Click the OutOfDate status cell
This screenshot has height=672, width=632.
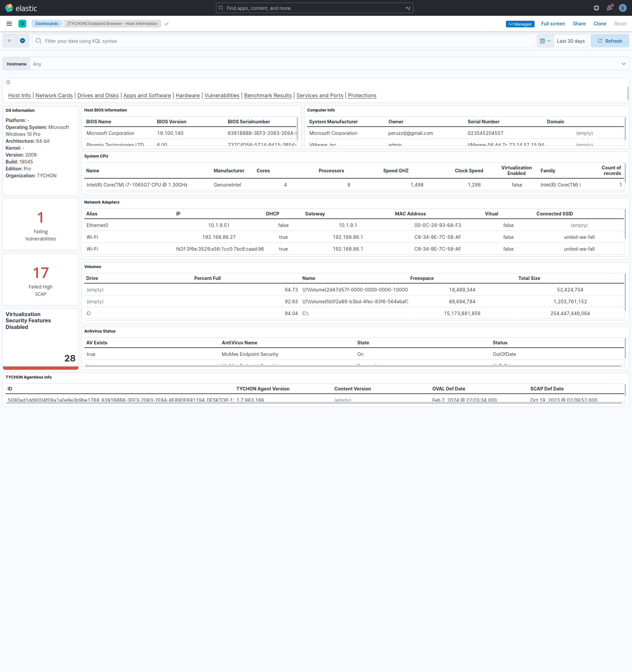[505, 354]
